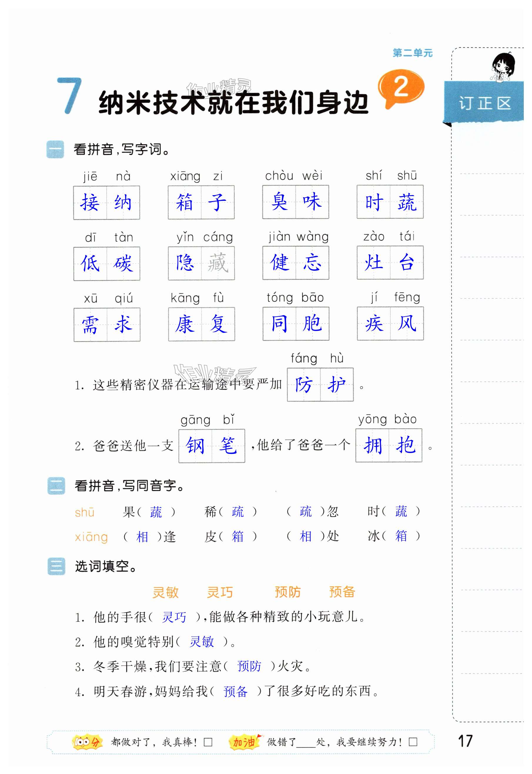Click the page number 17
Screen dimensions: 532x774
[465, 741]
